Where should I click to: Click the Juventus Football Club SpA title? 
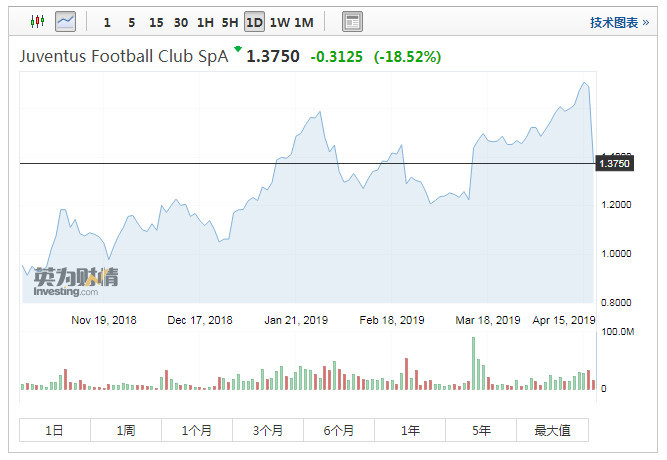(124, 56)
